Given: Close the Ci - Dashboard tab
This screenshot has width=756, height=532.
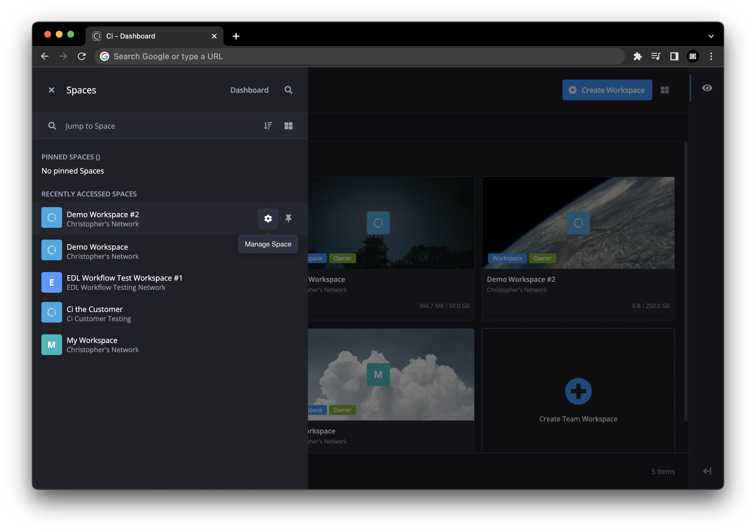Looking at the screenshot, I should click(x=214, y=36).
